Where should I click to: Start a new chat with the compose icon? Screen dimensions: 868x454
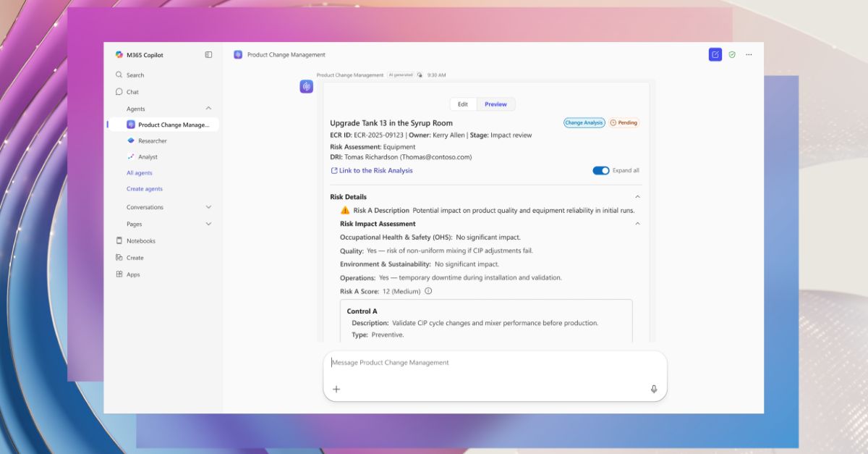pyautogui.click(x=715, y=54)
